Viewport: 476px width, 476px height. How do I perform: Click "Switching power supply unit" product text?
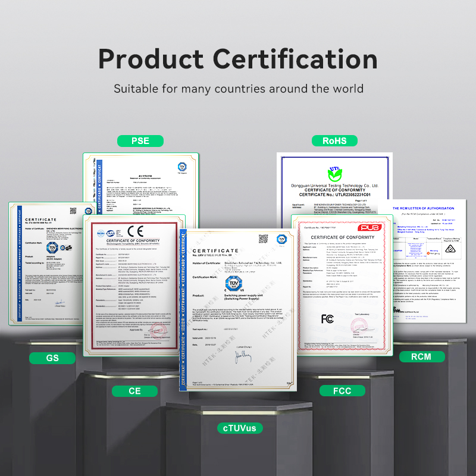pos(243,295)
